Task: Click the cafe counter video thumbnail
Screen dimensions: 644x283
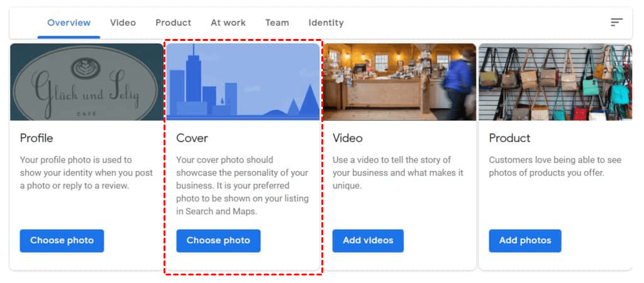Action: [x=399, y=82]
